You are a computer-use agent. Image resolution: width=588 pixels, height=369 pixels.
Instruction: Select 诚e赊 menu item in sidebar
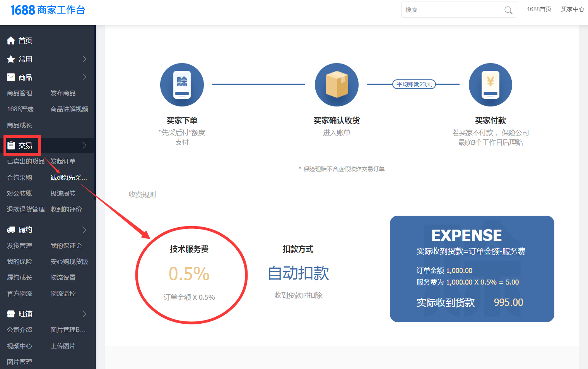[68, 178]
